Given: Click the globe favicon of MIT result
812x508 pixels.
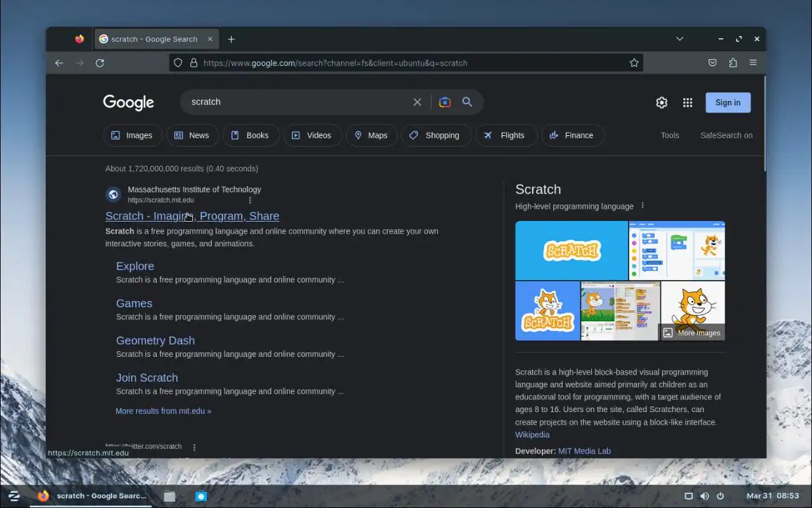Looking at the screenshot, I should point(114,194).
